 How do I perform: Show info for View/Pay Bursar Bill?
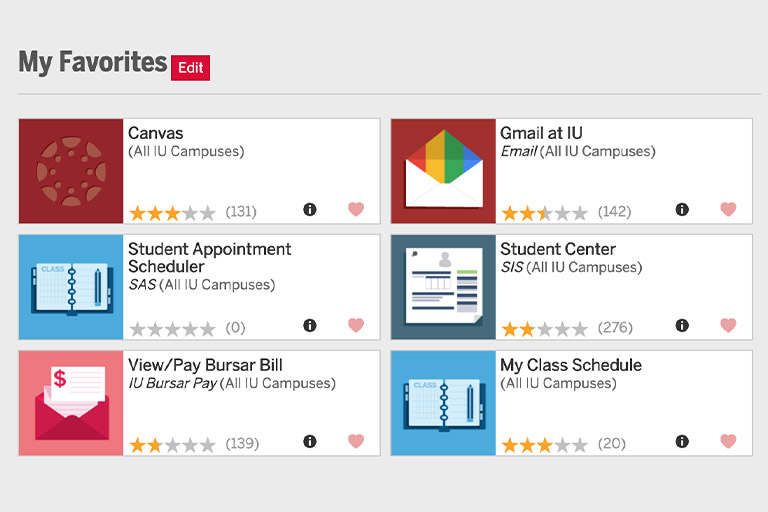(x=310, y=441)
